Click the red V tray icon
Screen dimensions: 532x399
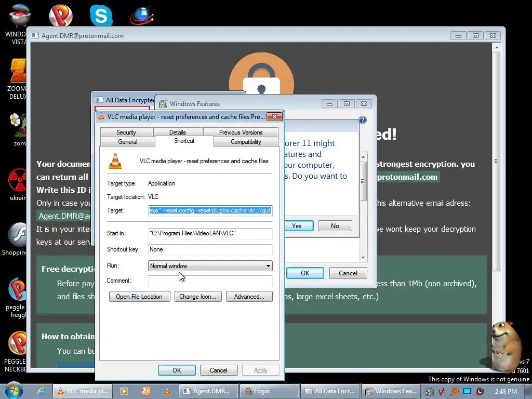pos(441,392)
